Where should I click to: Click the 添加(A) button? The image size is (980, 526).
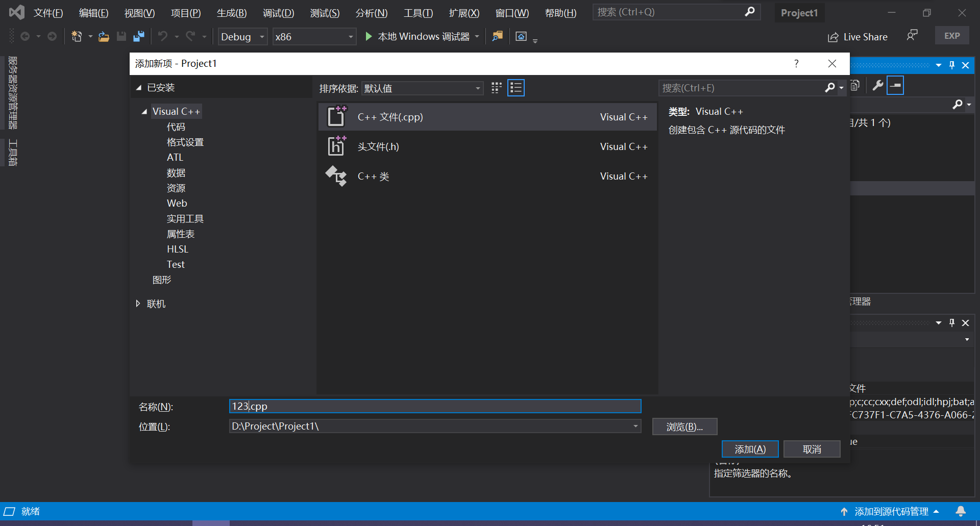click(x=750, y=449)
